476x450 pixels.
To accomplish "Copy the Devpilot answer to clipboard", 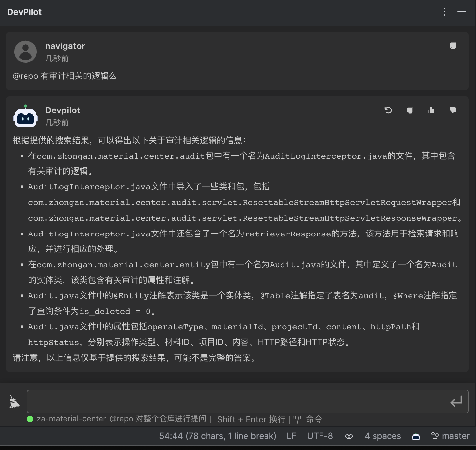I will tap(410, 110).
